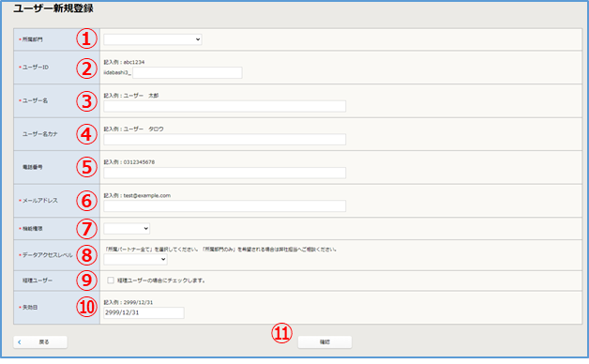Focus the ユーザー名 text field
Image resolution: width=589 pixels, height=364 pixels.
[x=225, y=106]
